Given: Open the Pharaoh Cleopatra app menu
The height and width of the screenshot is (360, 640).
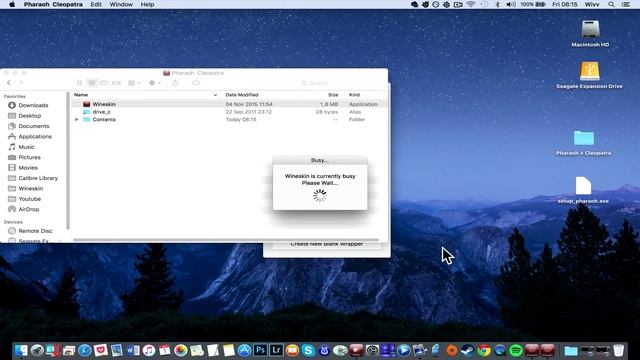Looking at the screenshot, I should pos(53,4).
